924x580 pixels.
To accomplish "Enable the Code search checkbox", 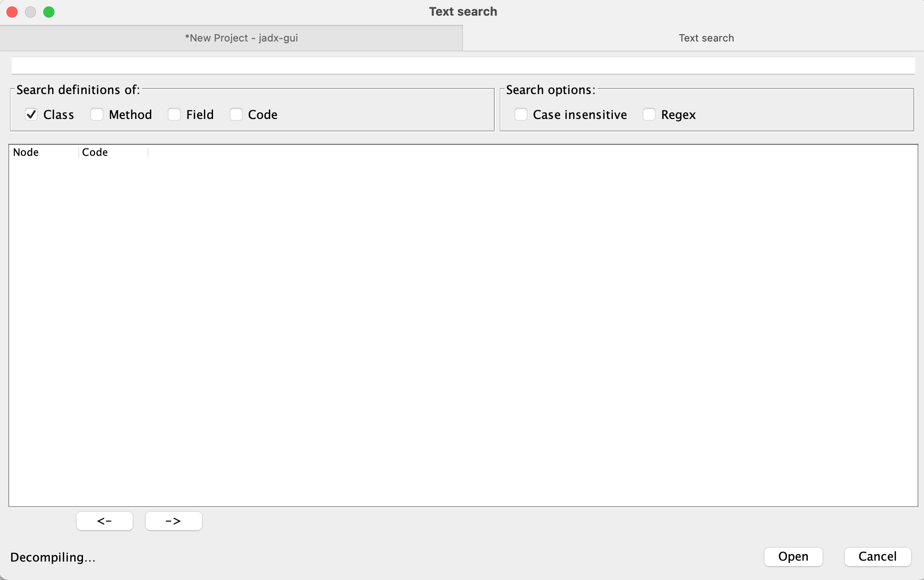I will click(236, 114).
